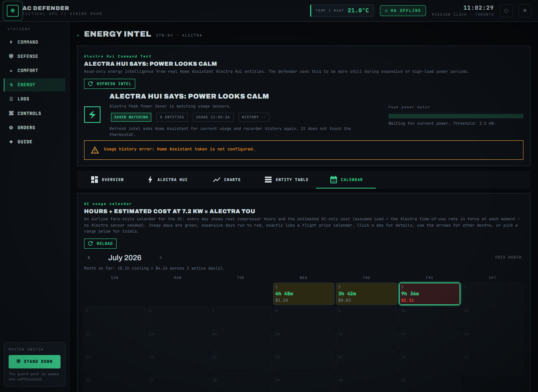Select July 2 with 3h 42m
The width and height of the screenshot is (538, 392).
coord(367,294)
